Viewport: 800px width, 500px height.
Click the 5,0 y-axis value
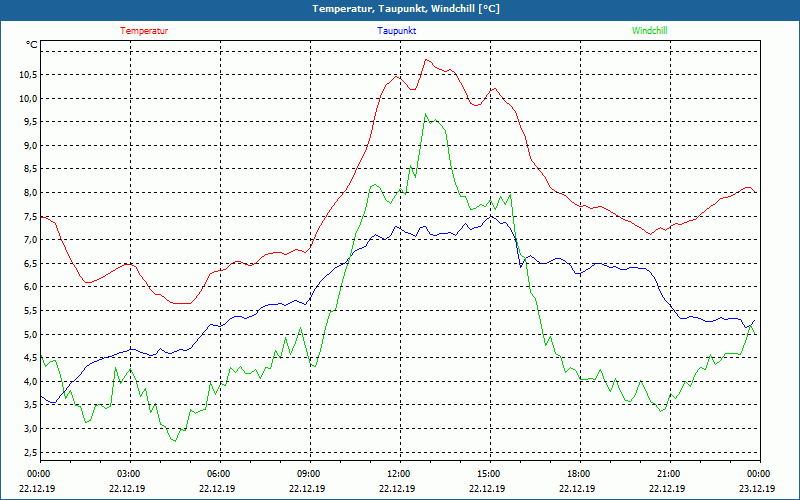(x=30, y=334)
